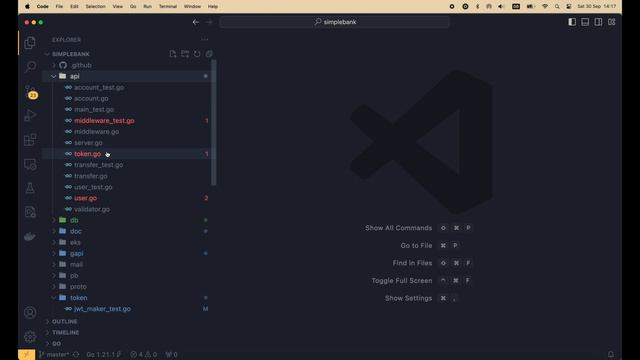Image resolution: width=640 pixels, height=360 pixels.
Task: Click the master branch in status bar
Action: [x=54, y=354]
